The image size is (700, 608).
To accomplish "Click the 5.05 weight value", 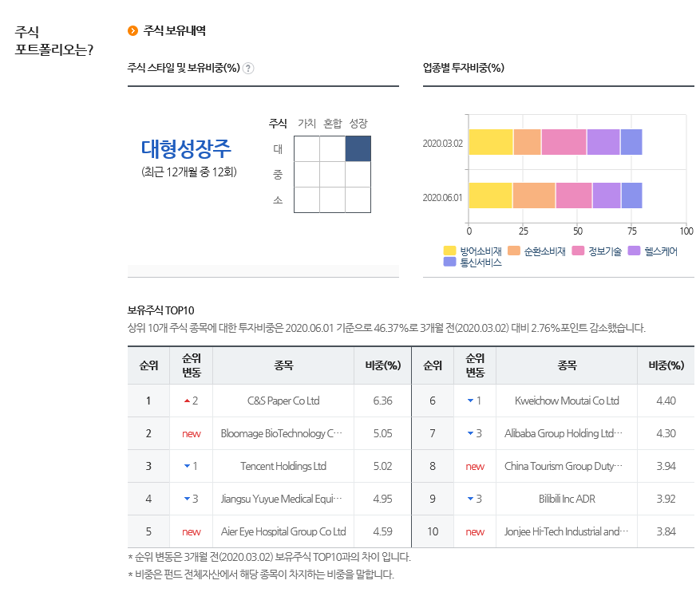I will coord(382,433).
